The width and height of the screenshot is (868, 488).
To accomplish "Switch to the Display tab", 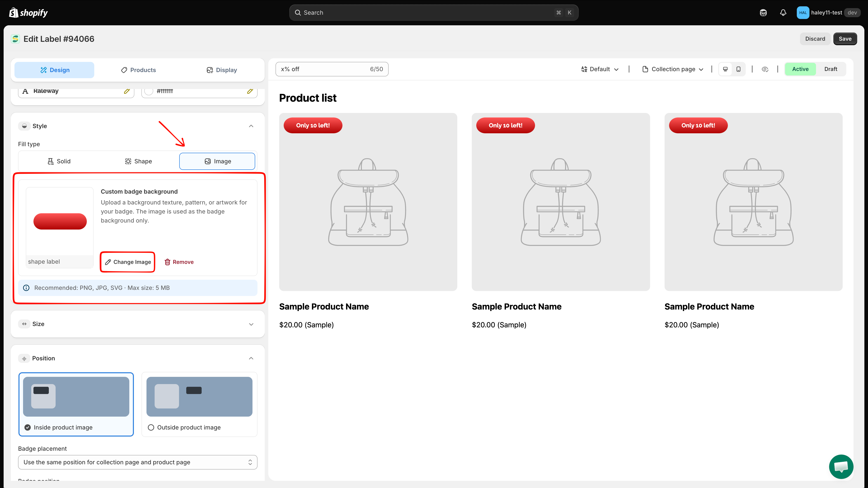I will point(221,70).
